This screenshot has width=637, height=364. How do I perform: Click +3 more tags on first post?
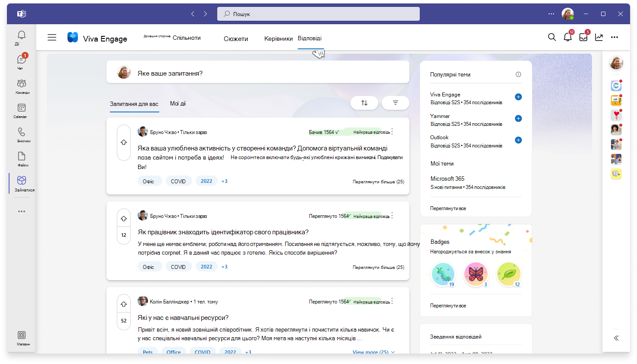[225, 181]
